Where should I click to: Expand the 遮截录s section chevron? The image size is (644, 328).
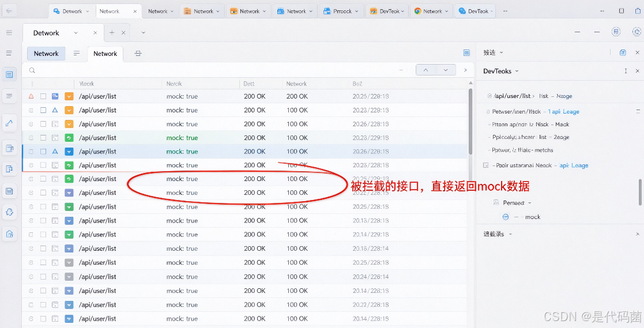pos(510,234)
